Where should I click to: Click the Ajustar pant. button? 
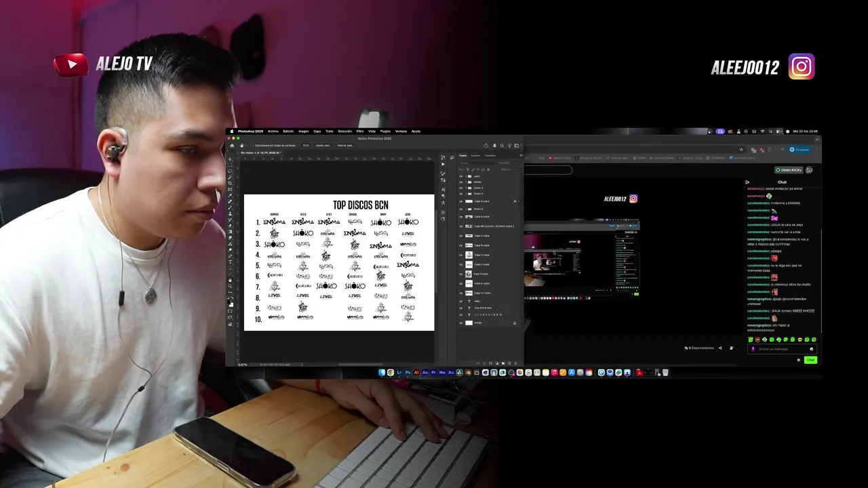pyautogui.click(x=323, y=146)
